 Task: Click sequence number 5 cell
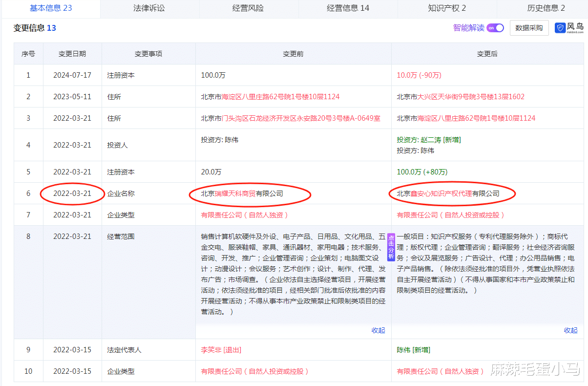(28, 172)
